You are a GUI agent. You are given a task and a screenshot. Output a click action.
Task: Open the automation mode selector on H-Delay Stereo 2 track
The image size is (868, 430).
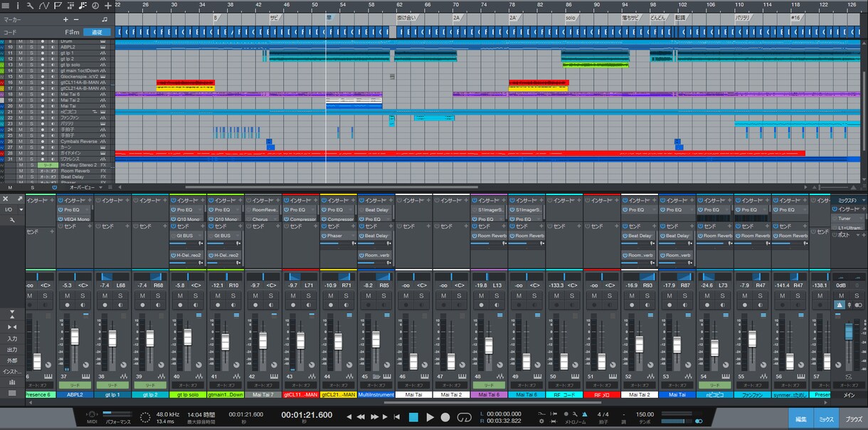point(48,164)
